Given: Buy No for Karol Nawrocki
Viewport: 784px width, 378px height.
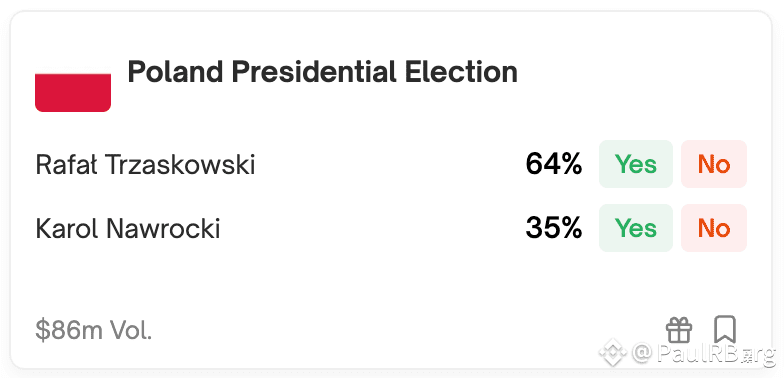Looking at the screenshot, I should click(x=714, y=228).
